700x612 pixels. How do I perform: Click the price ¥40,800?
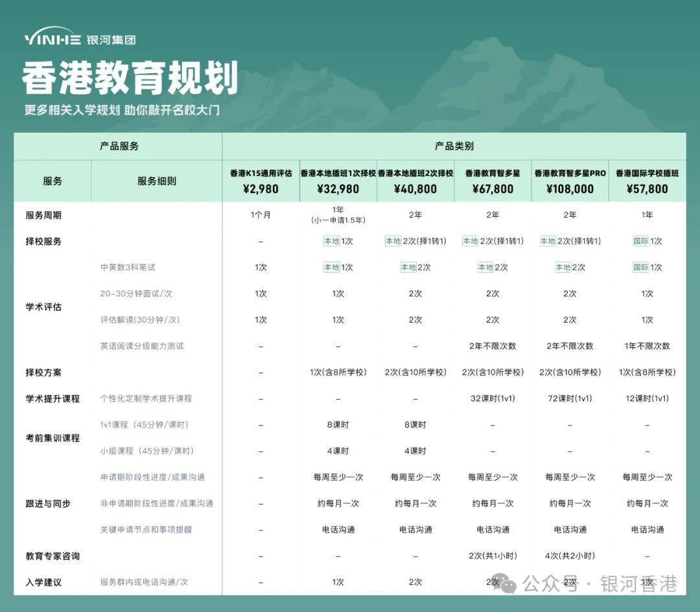pos(415,189)
